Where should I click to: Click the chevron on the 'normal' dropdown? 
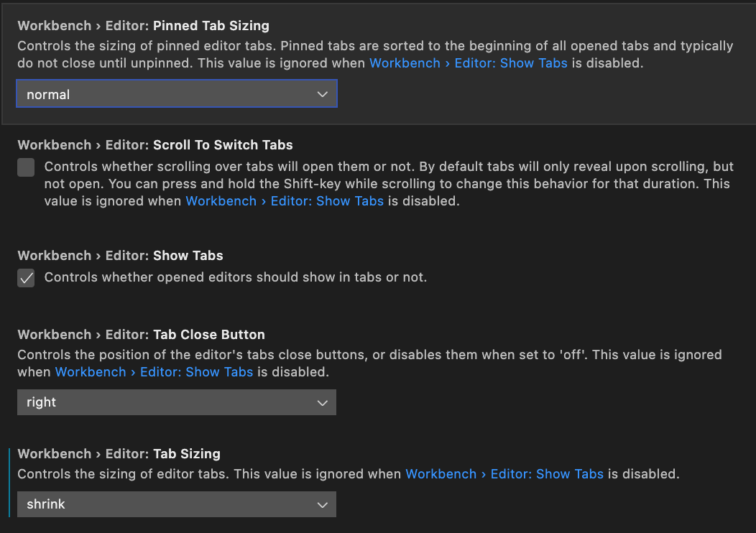tap(322, 94)
